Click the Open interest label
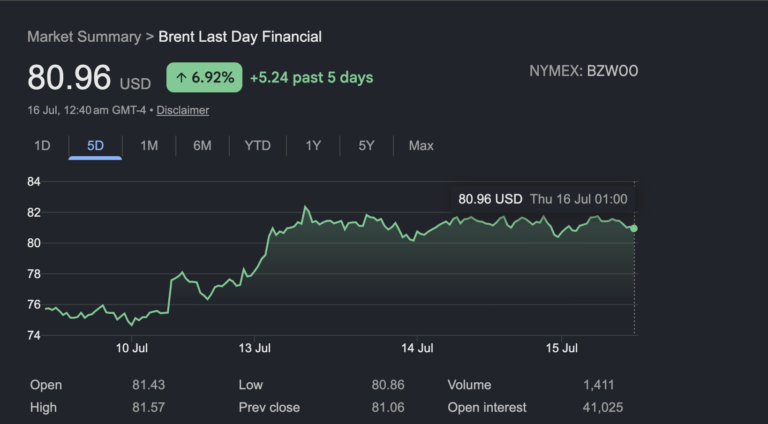Screen dimensions: 768x424 click(x=487, y=407)
